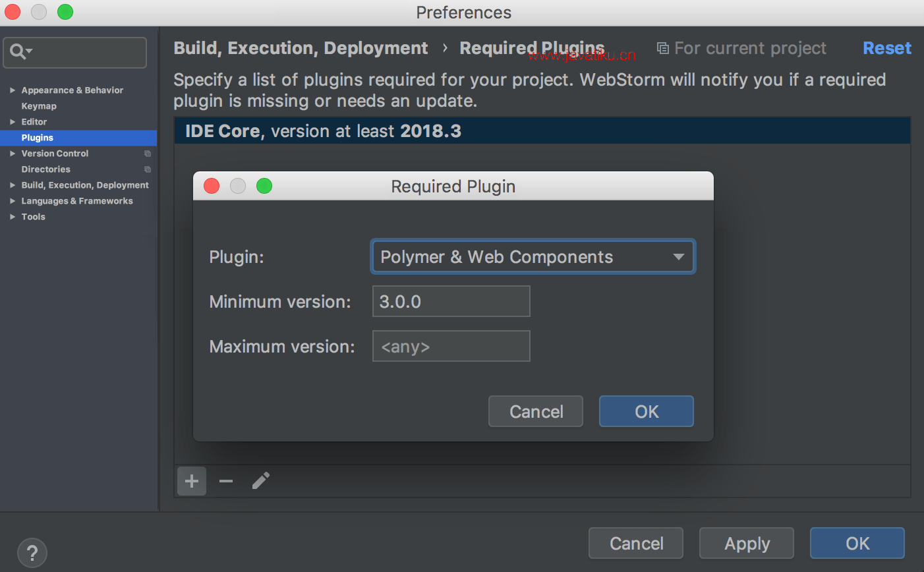
Task: Click the project-level icon next to Directories
Action: (148, 169)
